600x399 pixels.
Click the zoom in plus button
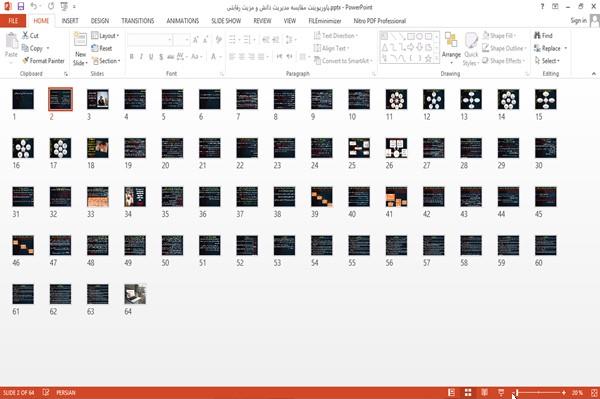point(564,392)
